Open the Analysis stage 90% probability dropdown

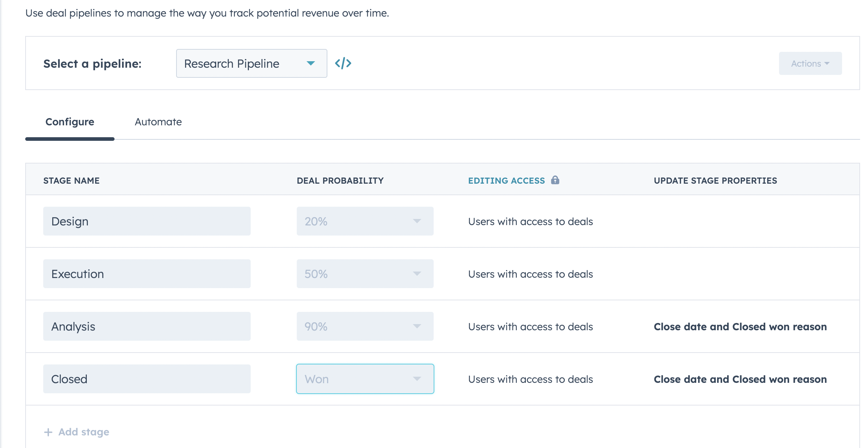[365, 326]
